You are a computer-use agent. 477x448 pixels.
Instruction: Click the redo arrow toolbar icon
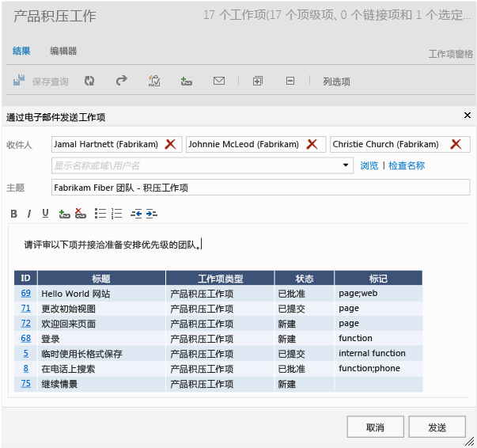(121, 81)
